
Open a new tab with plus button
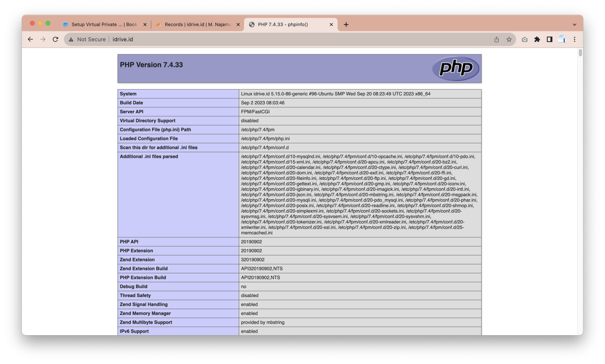click(346, 24)
